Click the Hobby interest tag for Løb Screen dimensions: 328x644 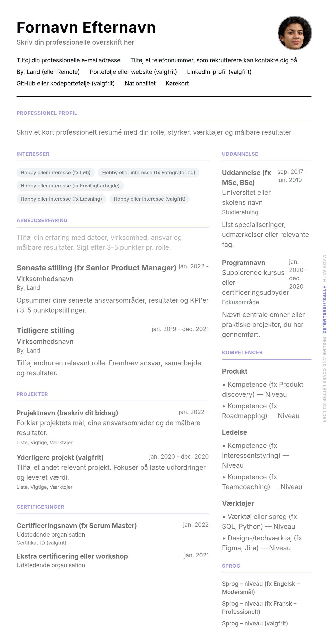55,173
